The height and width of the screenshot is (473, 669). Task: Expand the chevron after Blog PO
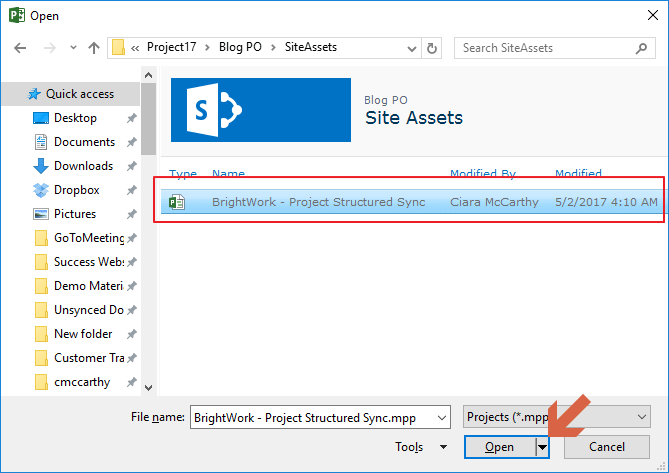click(273, 48)
